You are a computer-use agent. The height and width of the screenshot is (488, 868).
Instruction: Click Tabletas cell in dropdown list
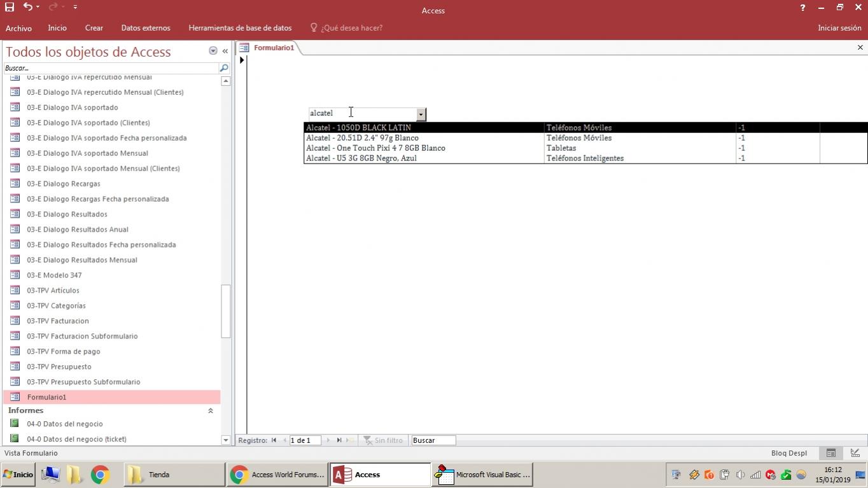click(640, 148)
